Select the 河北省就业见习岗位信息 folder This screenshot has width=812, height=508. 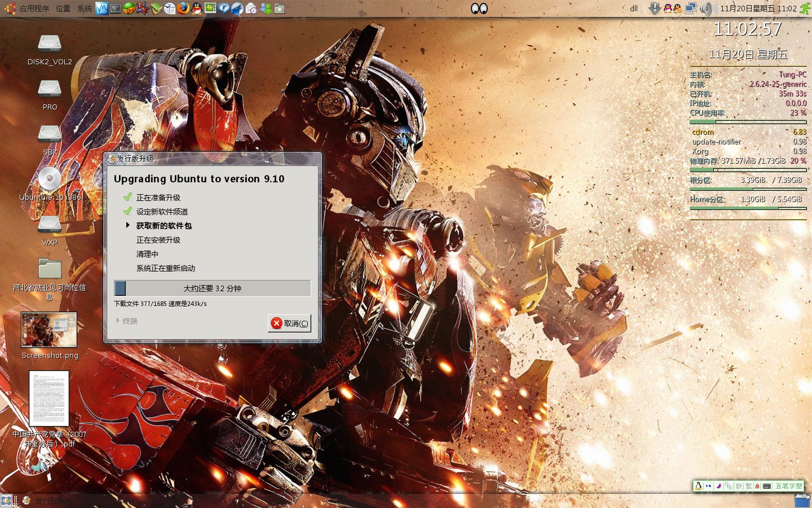50,269
